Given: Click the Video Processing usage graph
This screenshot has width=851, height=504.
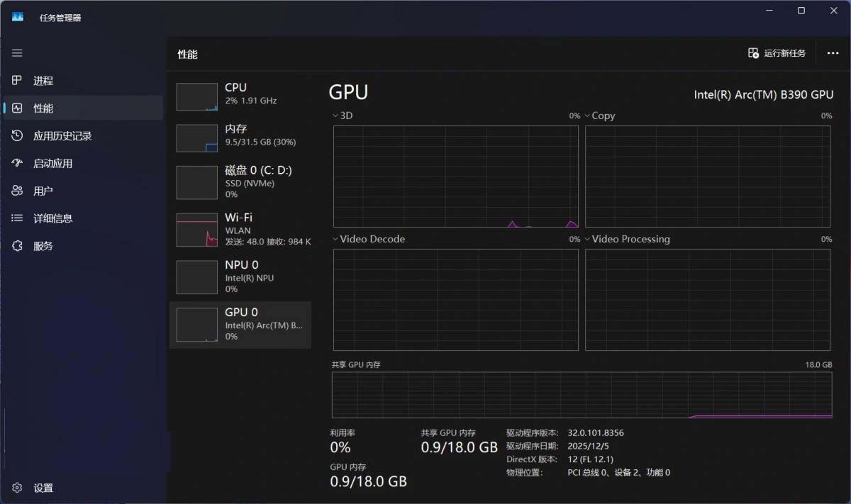Looking at the screenshot, I should tap(708, 300).
